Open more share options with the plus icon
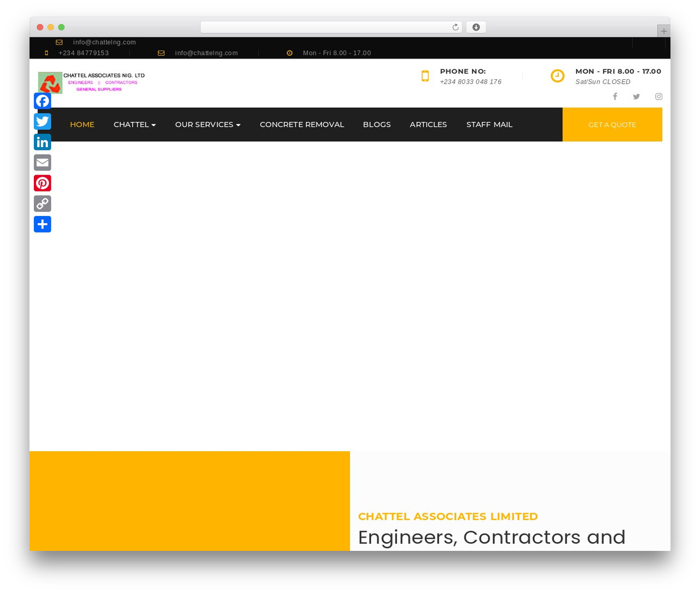Screen dimensions: 700x593 point(43,224)
